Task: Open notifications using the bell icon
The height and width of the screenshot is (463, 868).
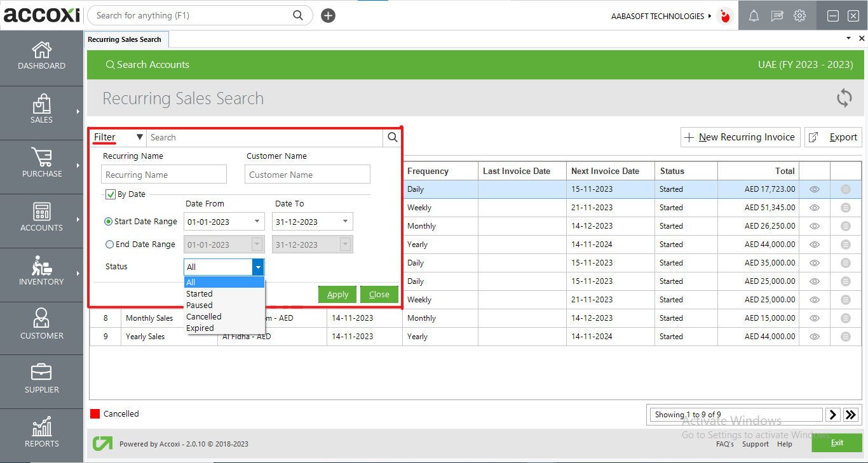Action: [754, 15]
